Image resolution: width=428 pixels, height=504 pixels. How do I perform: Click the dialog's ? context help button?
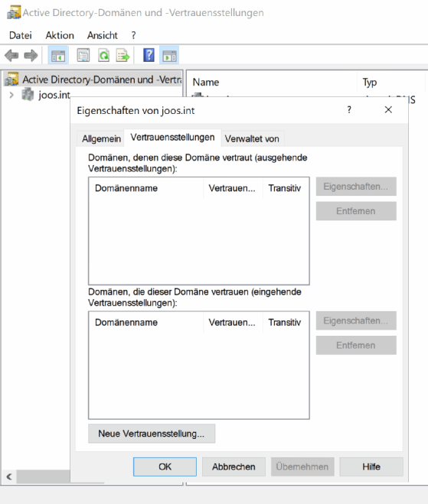pos(349,110)
